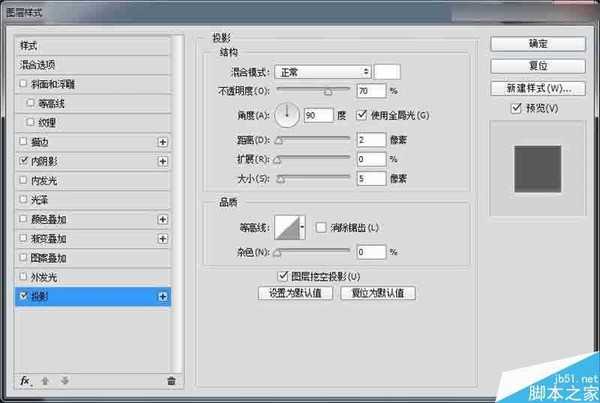Click the 新建样式 button
Viewport: 600px width, 403px height.
(x=538, y=88)
